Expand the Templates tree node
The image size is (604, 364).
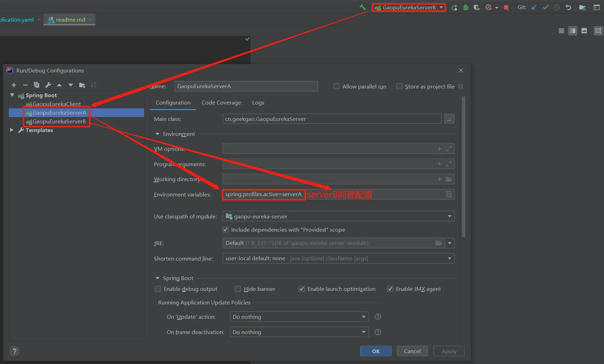click(12, 130)
